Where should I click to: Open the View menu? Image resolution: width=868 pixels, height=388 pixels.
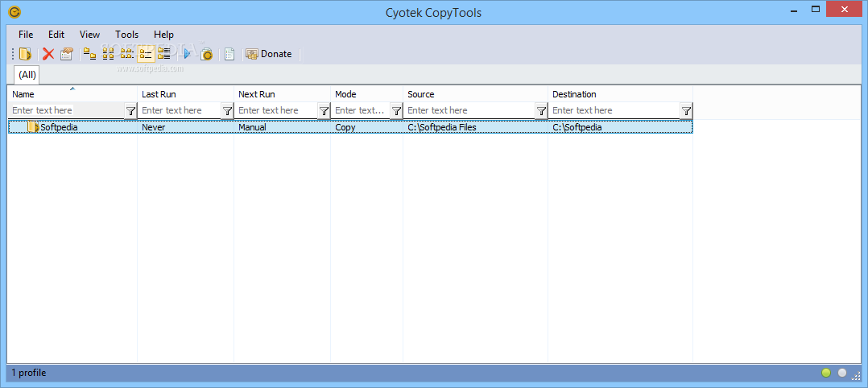click(89, 35)
